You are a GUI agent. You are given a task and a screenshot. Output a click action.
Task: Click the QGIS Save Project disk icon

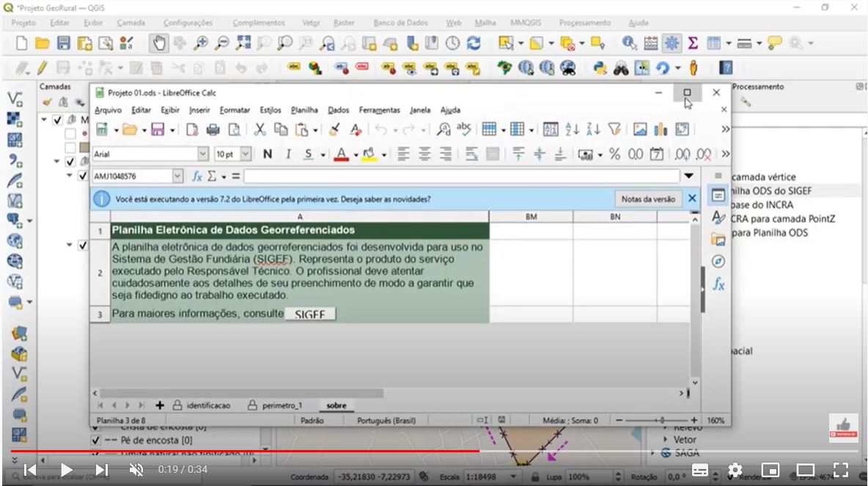pos(64,43)
